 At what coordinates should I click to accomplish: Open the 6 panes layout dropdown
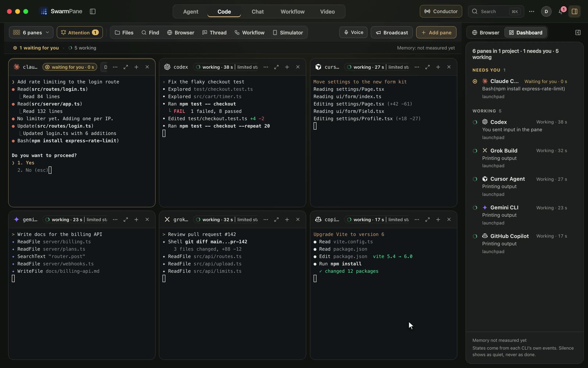(x=31, y=32)
